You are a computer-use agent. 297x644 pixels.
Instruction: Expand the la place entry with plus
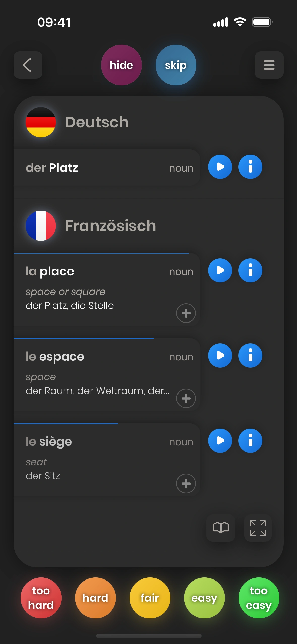[x=186, y=313]
